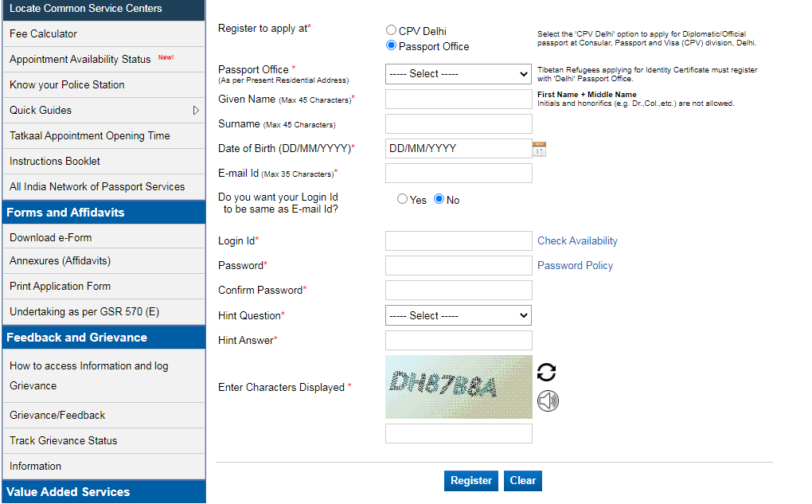This screenshot has width=812, height=504.
Task: Choose Yes for Login Id same as E-mail
Action: pyautogui.click(x=402, y=199)
